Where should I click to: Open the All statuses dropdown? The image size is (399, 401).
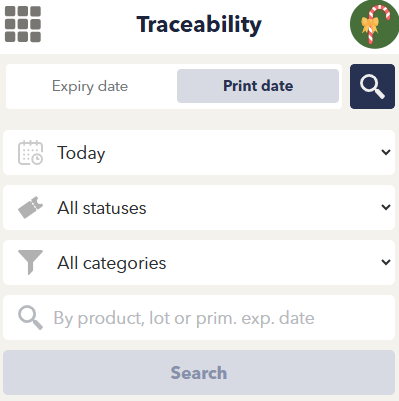tap(199, 208)
